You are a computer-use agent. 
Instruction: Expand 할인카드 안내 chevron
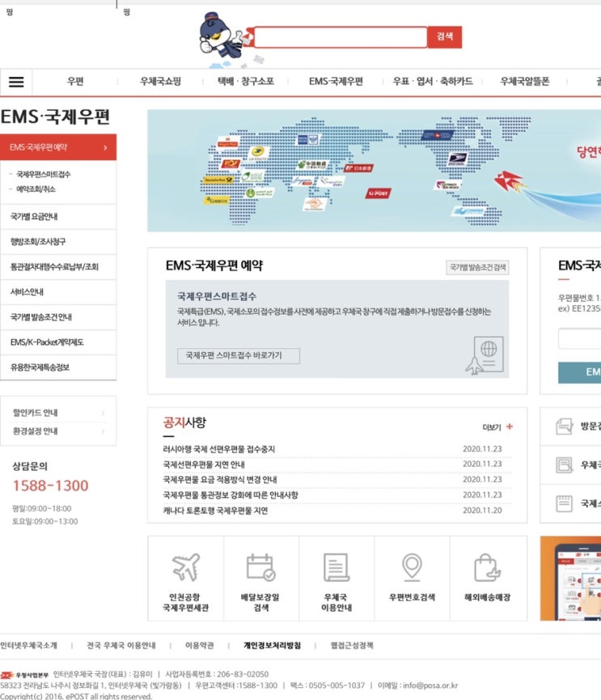point(103,413)
